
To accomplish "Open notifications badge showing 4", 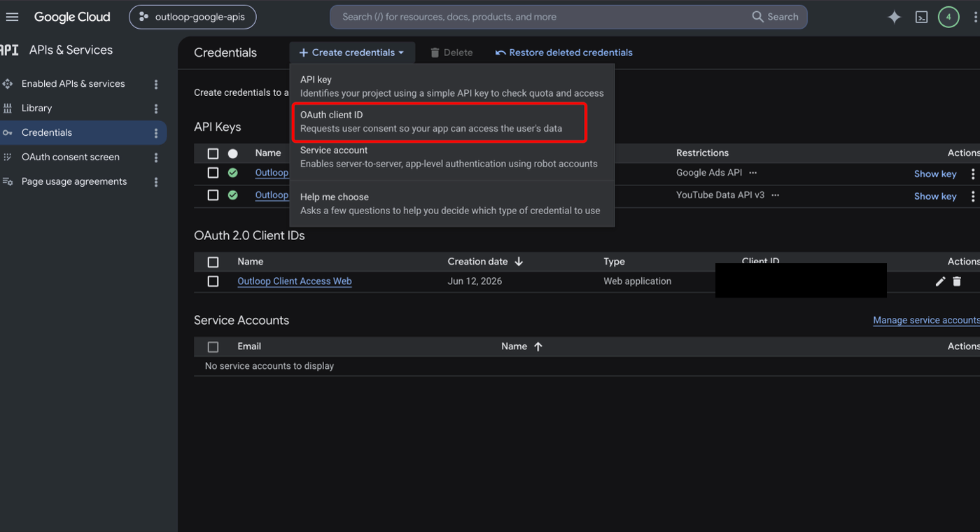I will pyautogui.click(x=948, y=17).
